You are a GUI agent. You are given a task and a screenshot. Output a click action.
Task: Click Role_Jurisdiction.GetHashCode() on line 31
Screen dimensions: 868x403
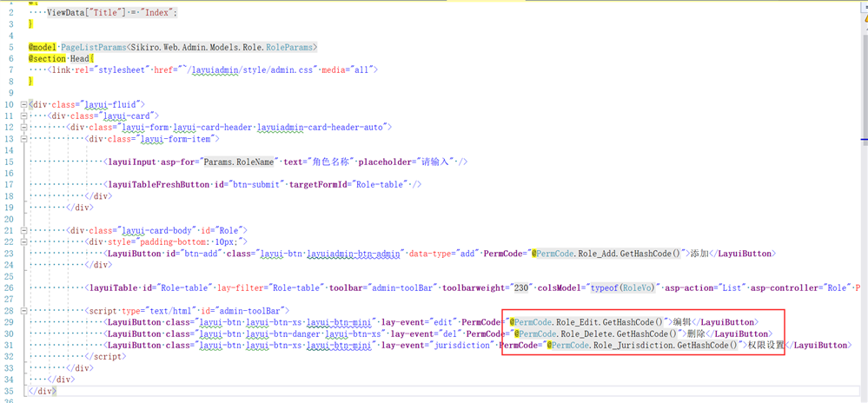pyautogui.click(x=666, y=345)
